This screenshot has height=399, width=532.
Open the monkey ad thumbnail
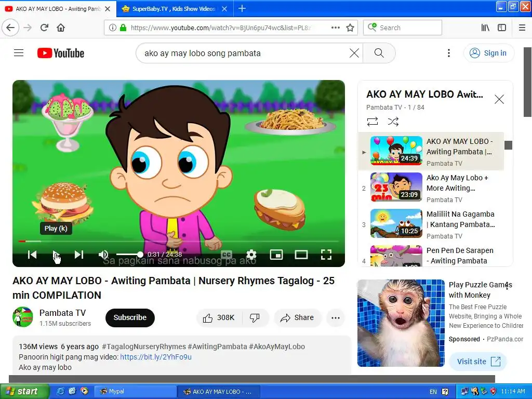point(401,323)
